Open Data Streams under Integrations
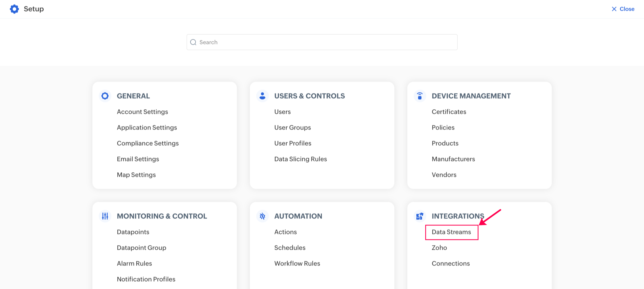644x289 pixels. click(x=451, y=232)
